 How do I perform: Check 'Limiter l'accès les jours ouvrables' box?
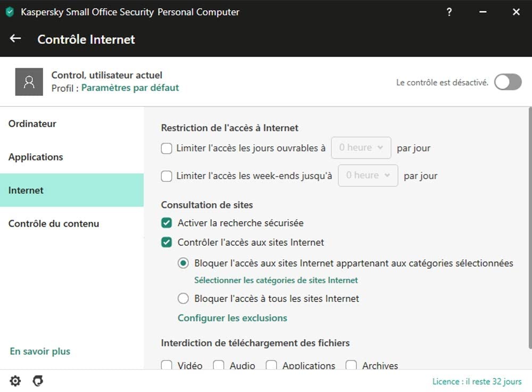[x=167, y=148]
